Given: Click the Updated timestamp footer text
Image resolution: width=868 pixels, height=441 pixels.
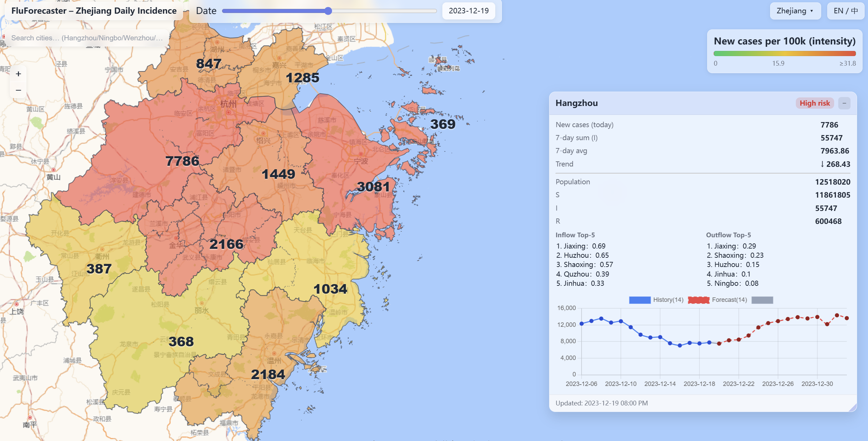Looking at the screenshot, I should tap(601, 403).
